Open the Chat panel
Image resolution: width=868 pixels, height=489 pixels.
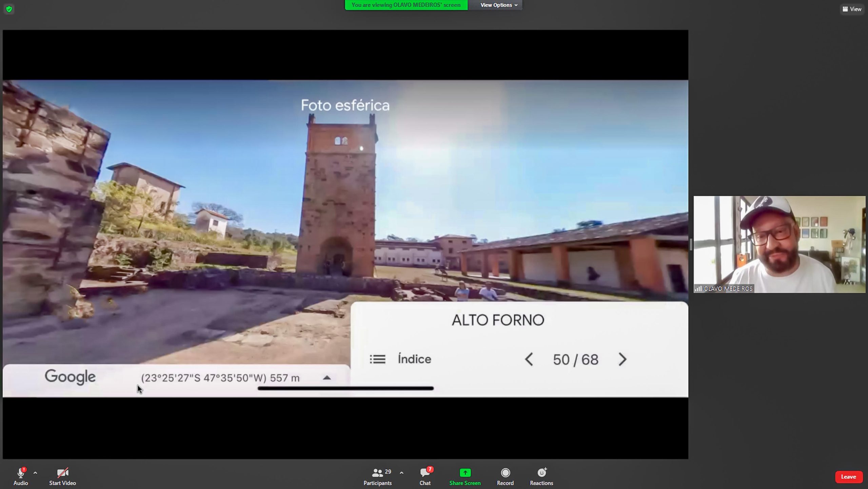425,473
